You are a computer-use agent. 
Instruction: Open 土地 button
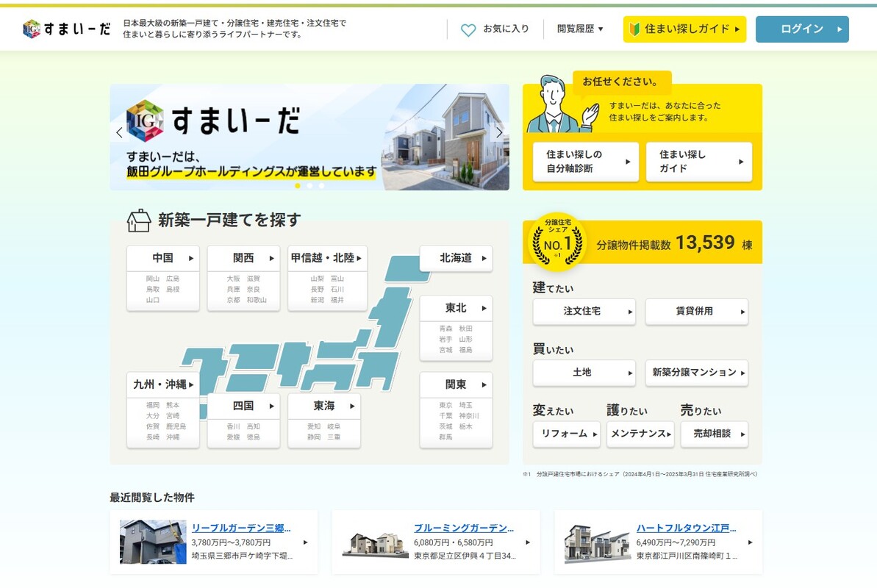click(584, 373)
